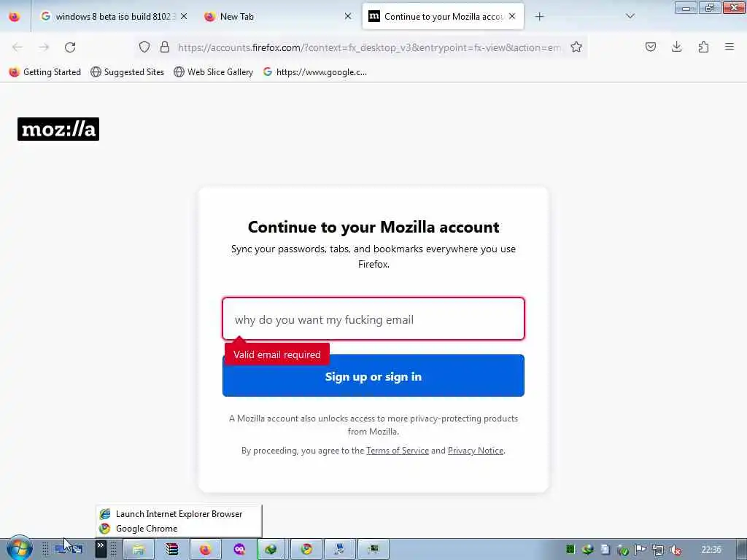Switch to the New Tab tab
The height and width of the screenshot is (560, 747).
[x=277, y=16]
